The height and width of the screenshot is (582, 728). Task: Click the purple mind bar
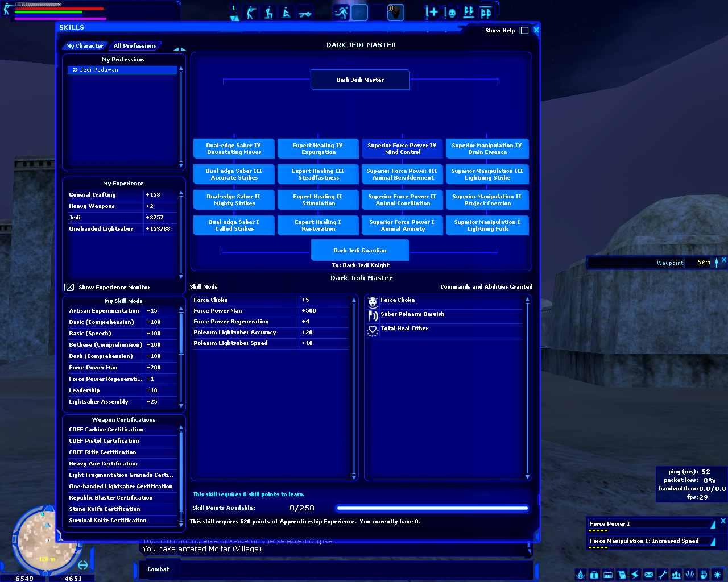point(60,18)
